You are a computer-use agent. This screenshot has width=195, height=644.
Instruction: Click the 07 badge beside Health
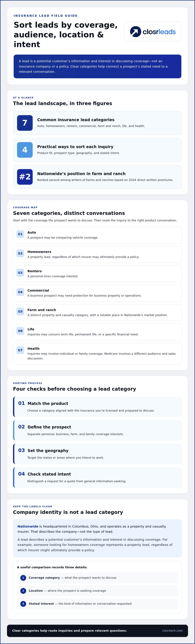click(20, 350)
